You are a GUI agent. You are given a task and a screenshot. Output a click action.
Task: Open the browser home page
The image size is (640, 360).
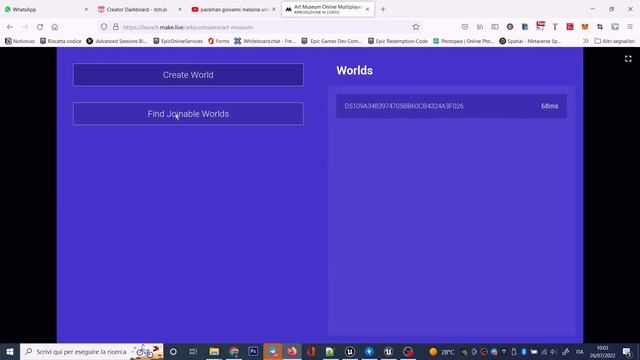point(55,27)
